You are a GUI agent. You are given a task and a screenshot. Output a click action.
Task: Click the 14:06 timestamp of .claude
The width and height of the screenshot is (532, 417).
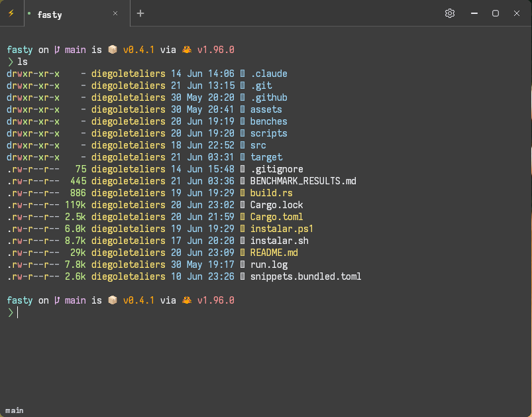tap(221, 74)
